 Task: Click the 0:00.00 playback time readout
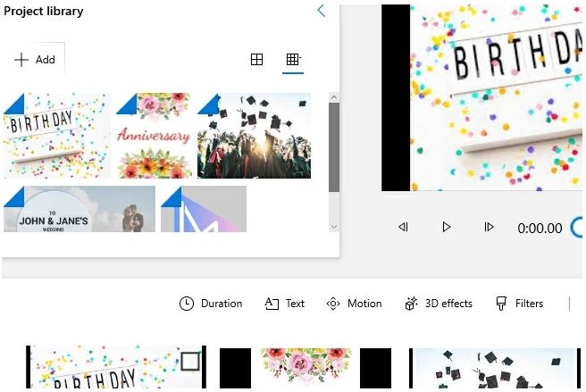pos(540,228)
